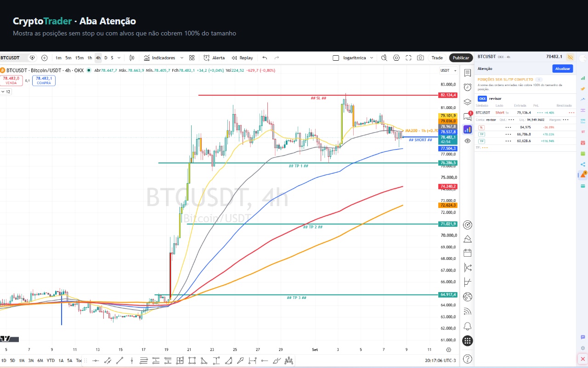Image resolution: width=588 pixels, height=368 pixels.
Task: Select the highlighted CryptoTrader bar-chart sidebar icon
Action: (x=468, y=129)
